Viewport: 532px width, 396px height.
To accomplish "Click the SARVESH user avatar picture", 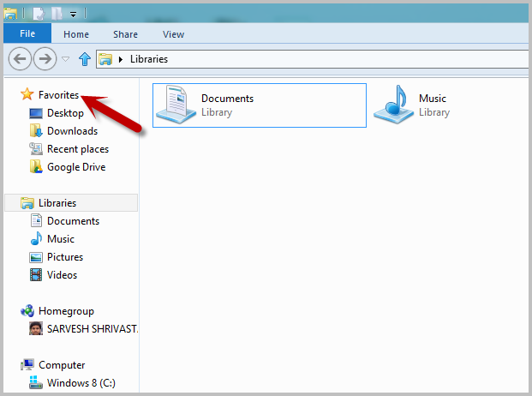I will [36, 328].
